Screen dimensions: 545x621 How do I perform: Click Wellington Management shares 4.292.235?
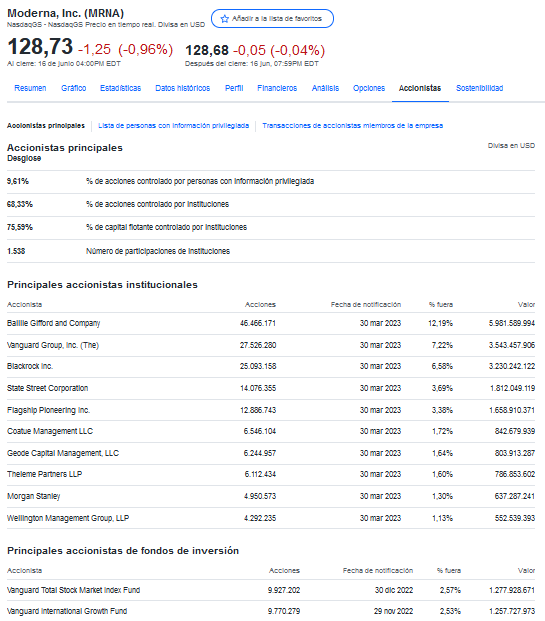pyautogui.click(x=260, y=518)
